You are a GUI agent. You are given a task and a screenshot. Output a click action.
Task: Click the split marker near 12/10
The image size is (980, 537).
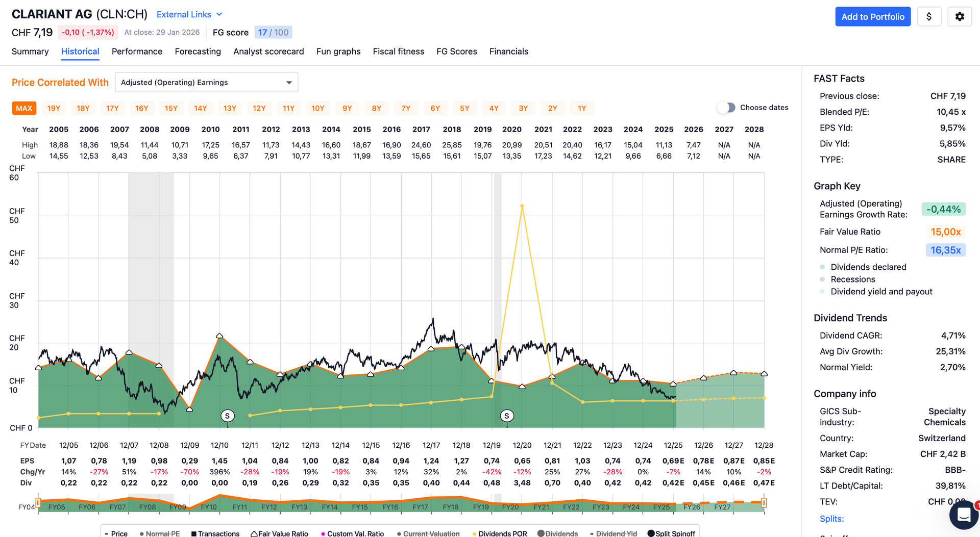(227, 416)
